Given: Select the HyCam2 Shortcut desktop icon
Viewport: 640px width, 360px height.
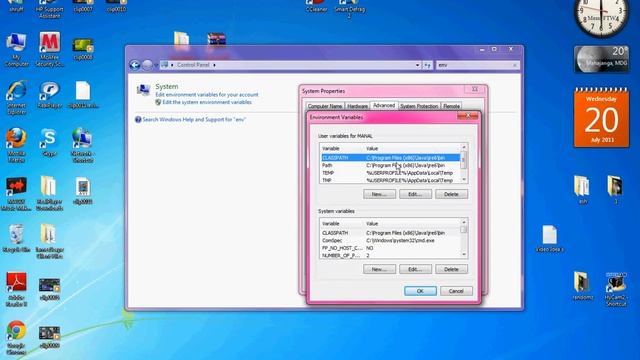Looking at the screenshot, I should tap(616, 289).
